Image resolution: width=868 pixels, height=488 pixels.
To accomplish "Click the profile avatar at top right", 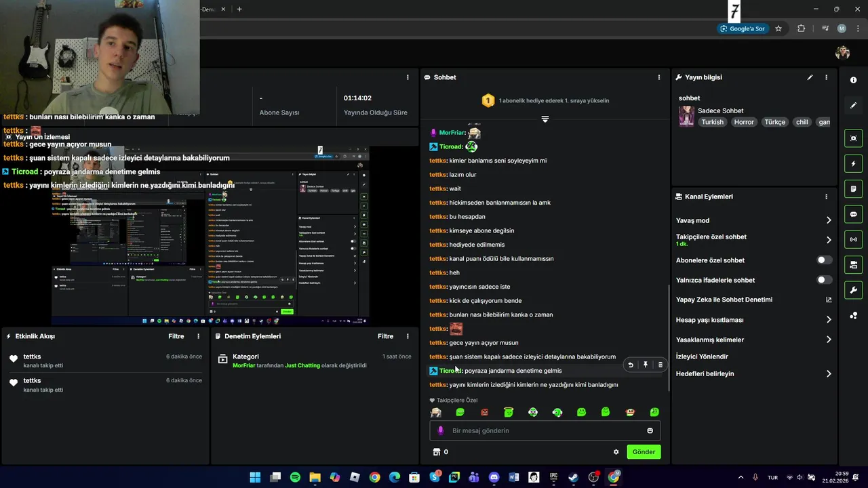I will click(x=842, y=53).
